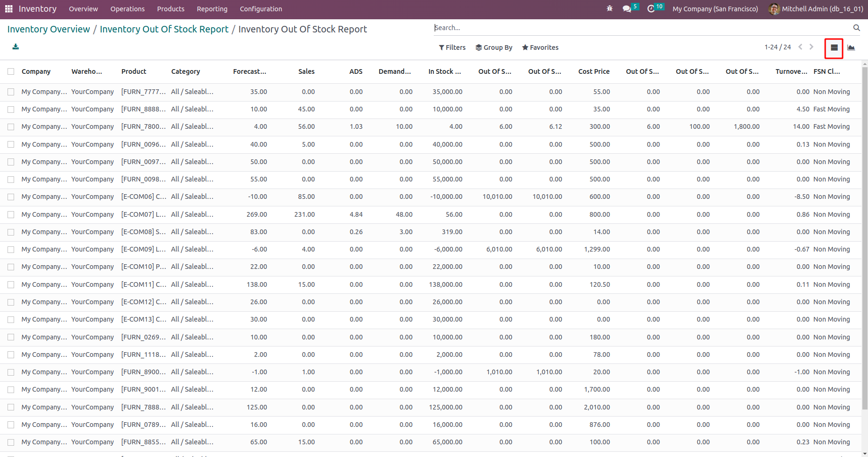Screen dimensions: 868x457
Task: Expand the Favorites dropdown
Action: pos(540,47)
